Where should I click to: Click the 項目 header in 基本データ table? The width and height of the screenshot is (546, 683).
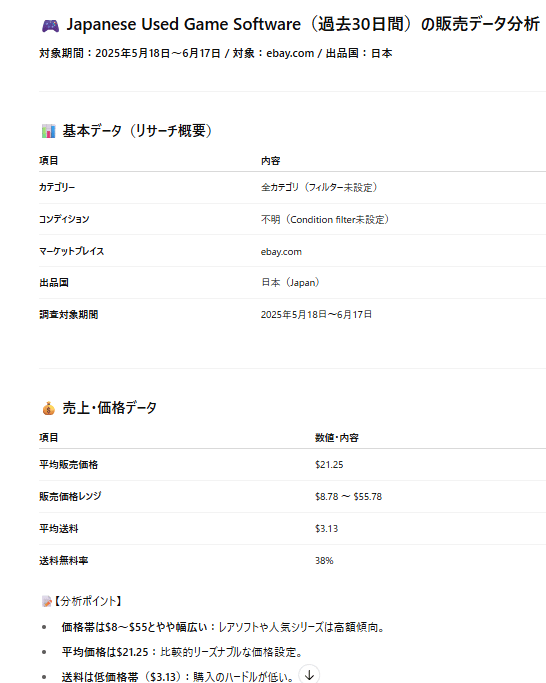48,161
